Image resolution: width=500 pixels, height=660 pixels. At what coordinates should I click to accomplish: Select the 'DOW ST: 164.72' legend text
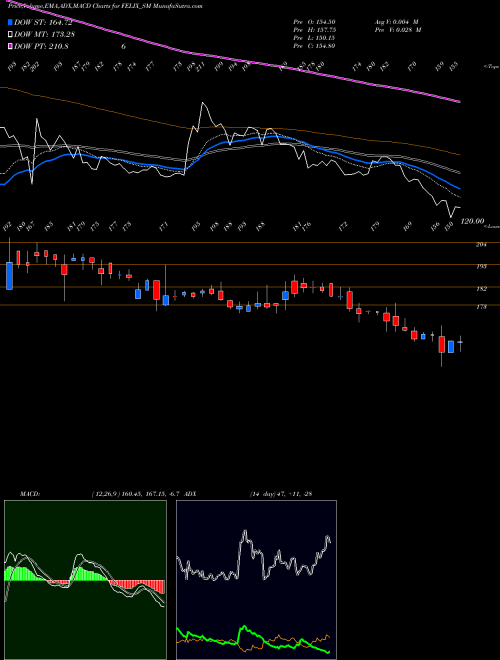click(x=43, y=22)
